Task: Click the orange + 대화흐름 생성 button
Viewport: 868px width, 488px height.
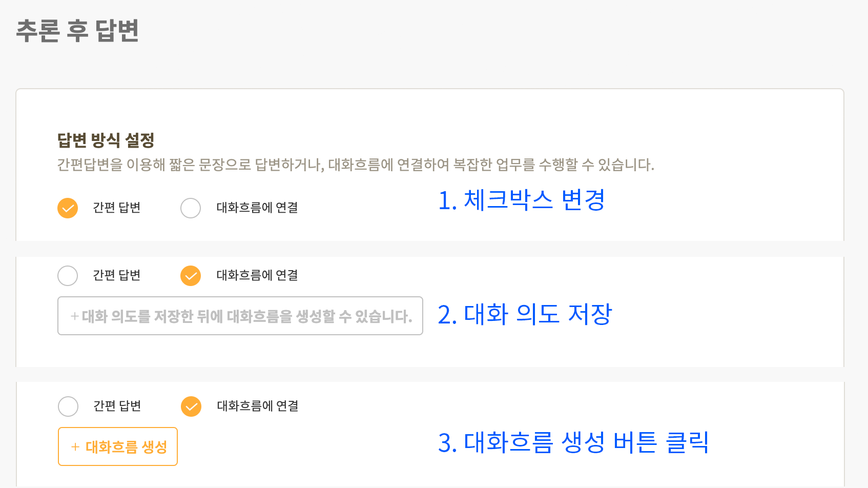Action: 118,446
